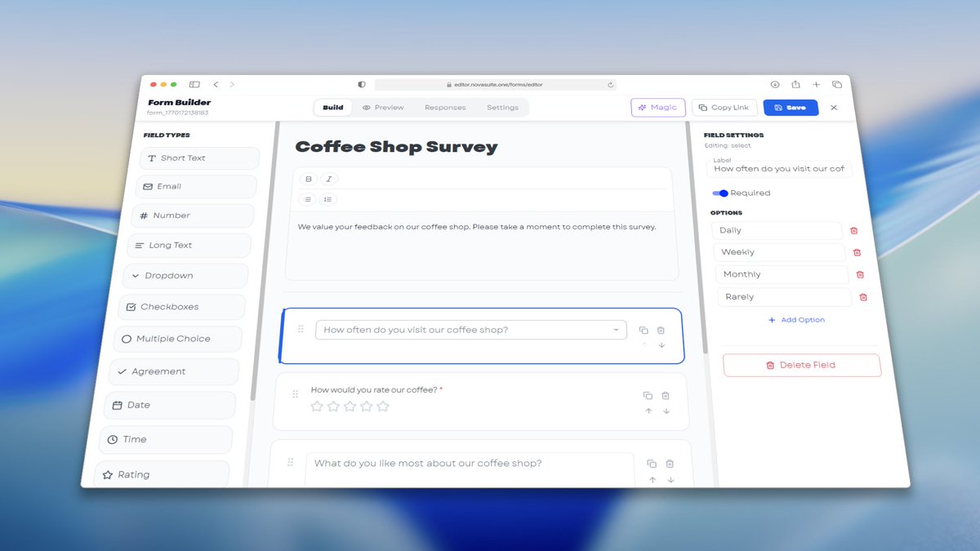This screenshot has width=980, height=551.
Task: Remove the Monthly option
Action: click(x=860, y=275)
